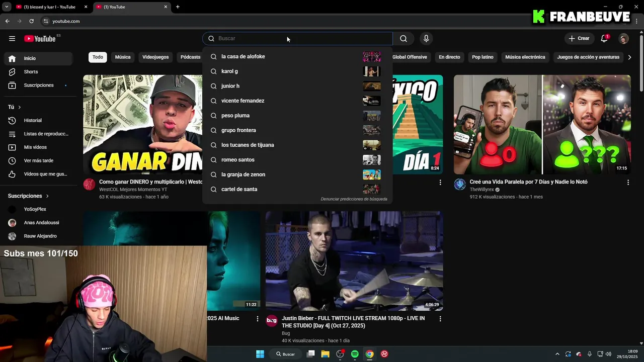
Task: Reload the page in browser toolbar
Action: point(31,21)
